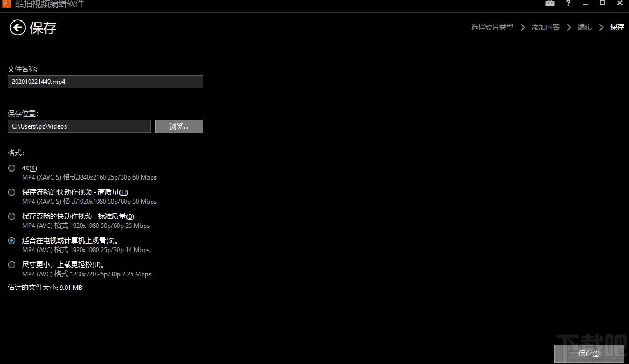Select 适合在电视或计算机上观看 radio button
Image resolution: width=629 pixels, height=364 pixels.
(x=12, y=241)
